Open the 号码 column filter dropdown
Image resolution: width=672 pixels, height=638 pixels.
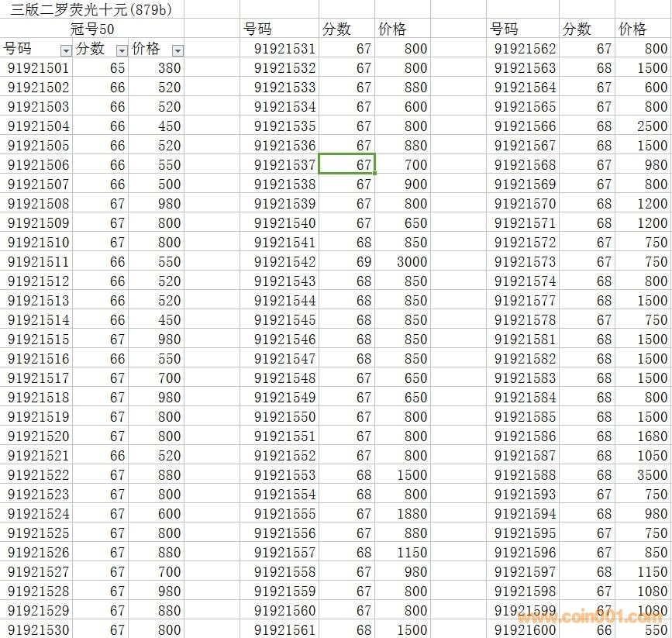coord(65,50)
